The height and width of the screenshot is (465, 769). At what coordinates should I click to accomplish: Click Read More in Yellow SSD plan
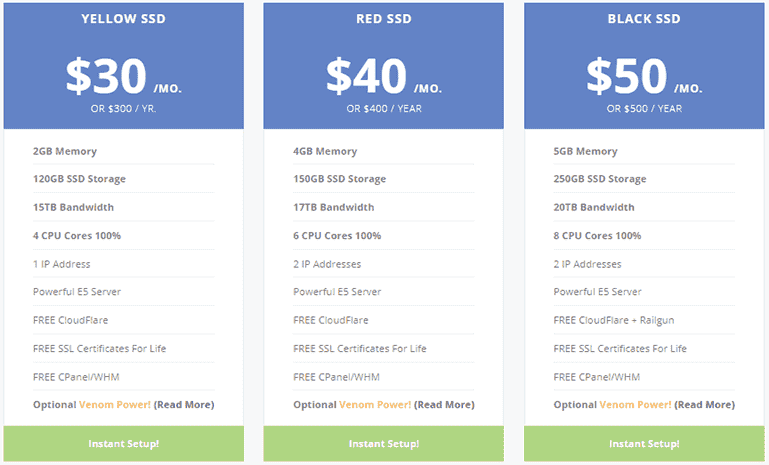click(x=184, y=405)
